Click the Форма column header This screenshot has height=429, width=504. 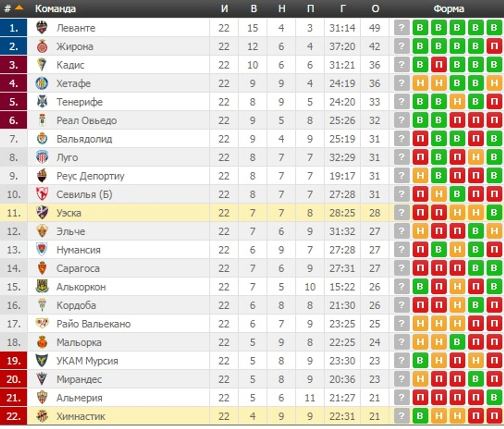tap(448, 9)
